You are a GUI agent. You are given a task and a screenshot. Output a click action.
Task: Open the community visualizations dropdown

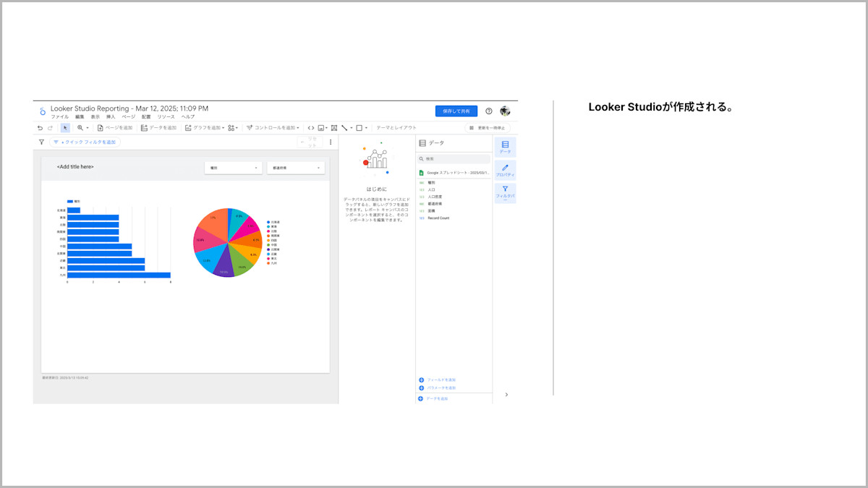tap(233, 128)
